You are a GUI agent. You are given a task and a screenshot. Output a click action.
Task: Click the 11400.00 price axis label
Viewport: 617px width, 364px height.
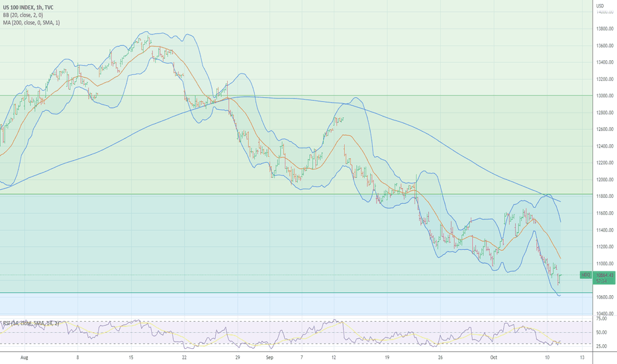(x=605, y=230)
